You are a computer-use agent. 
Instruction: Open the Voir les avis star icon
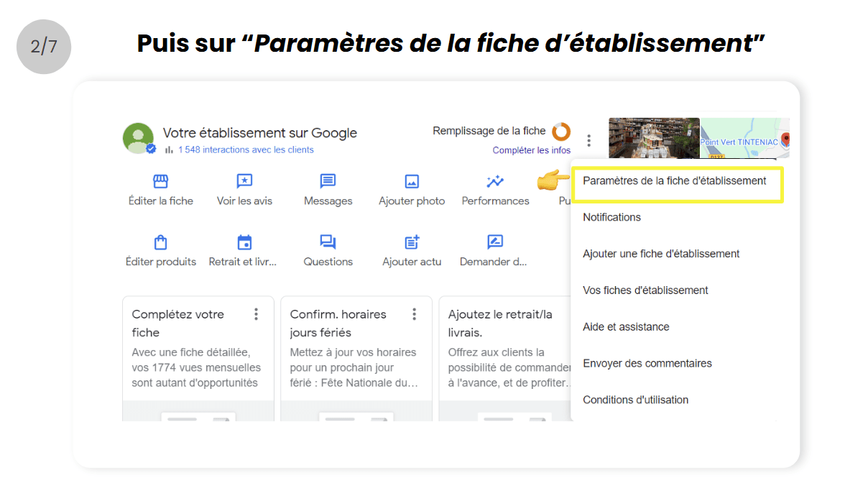pos(244,181)
